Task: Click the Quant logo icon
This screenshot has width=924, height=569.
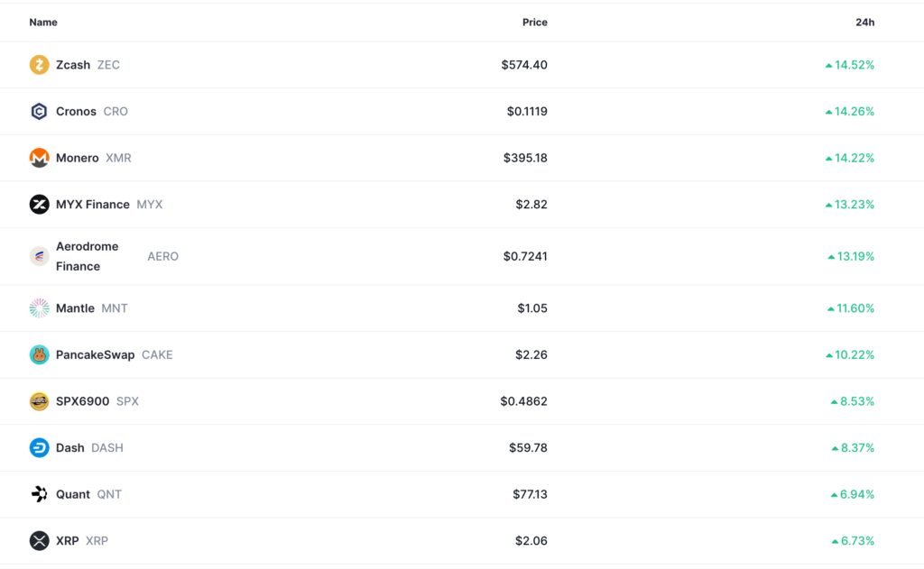Action: pyautogui.click(x=39, y=494)
